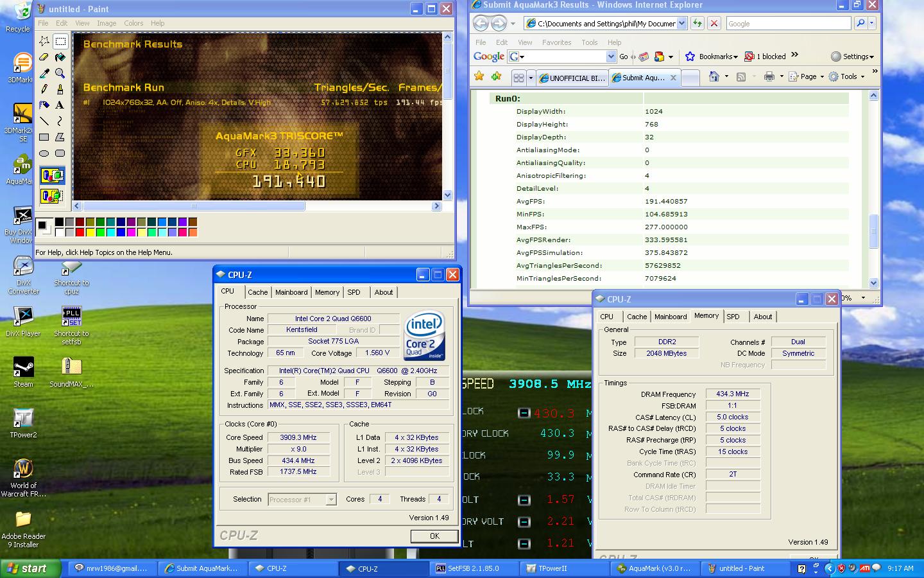Image resolution: width=924 pixels, height=578 pixels.
Task: Pick the red color swatch in Paint
Action: pos(80,232)
